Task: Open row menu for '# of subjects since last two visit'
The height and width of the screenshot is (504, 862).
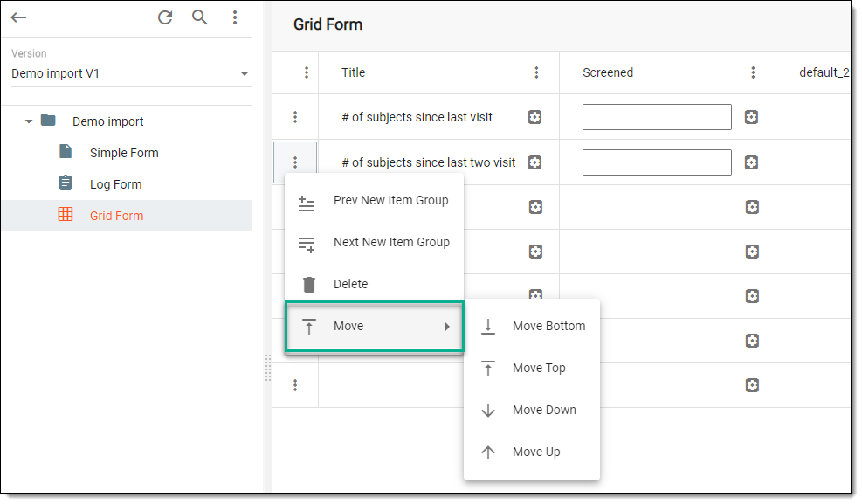Action: 295,162
